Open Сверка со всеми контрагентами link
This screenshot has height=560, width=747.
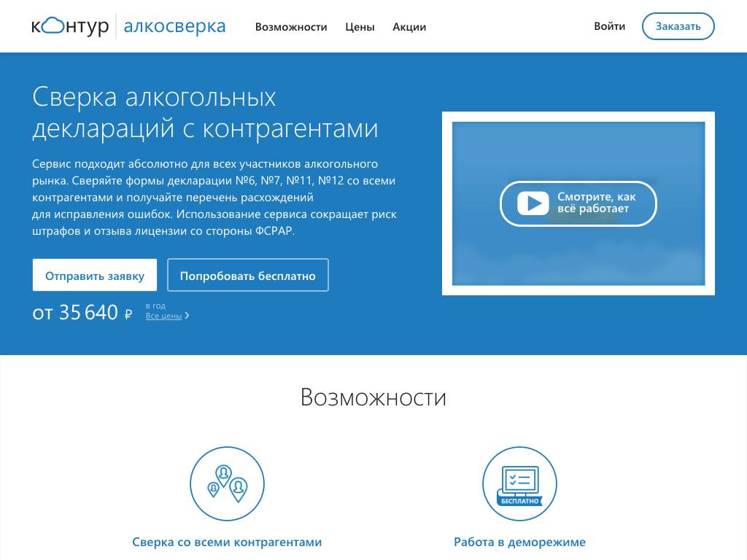pos(227,542)
